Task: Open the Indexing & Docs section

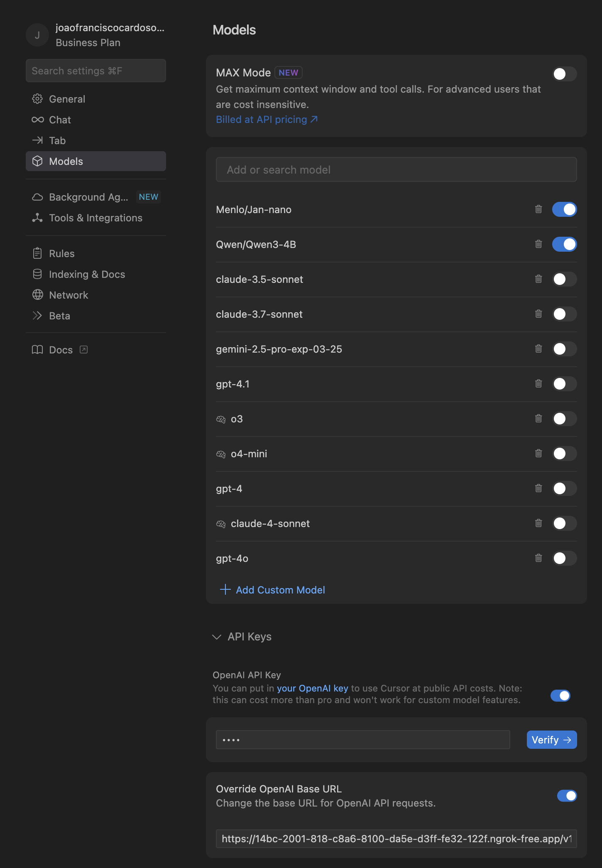Action: point(87,274)
